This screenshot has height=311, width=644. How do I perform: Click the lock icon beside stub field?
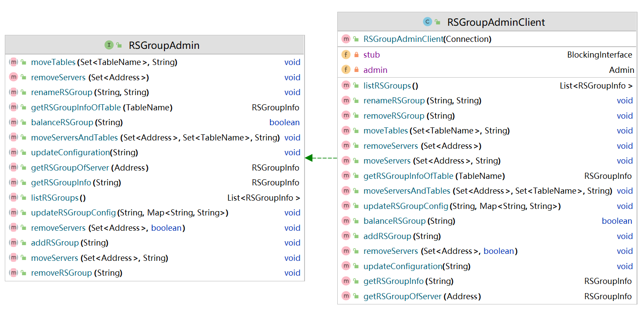click(x=356, y=55)
